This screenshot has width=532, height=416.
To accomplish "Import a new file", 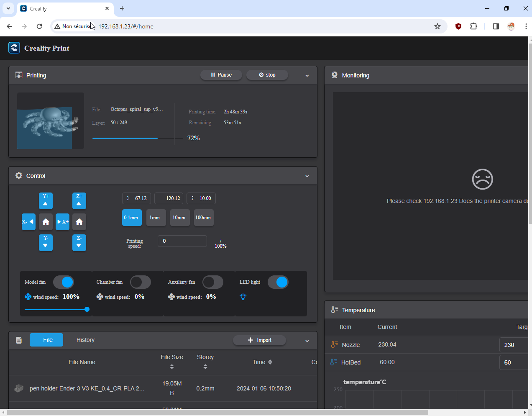I will point(260,340).
